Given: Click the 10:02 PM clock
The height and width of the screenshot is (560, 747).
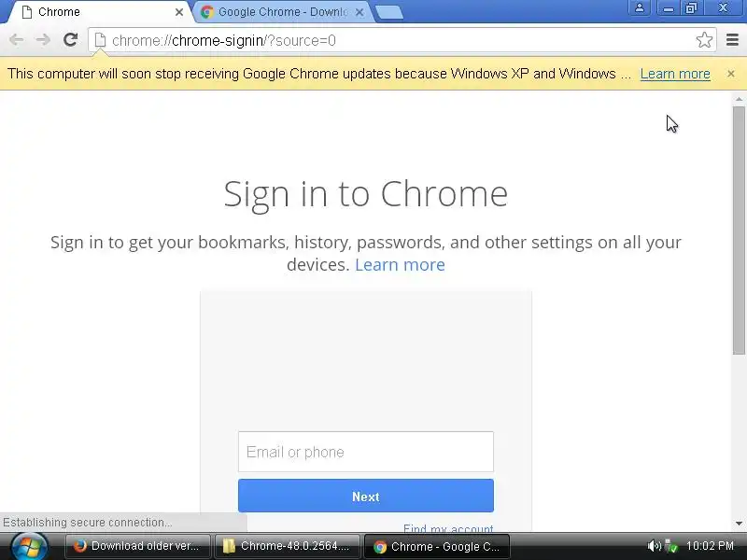Looking at the screenshot, I should tap(710, 546).
